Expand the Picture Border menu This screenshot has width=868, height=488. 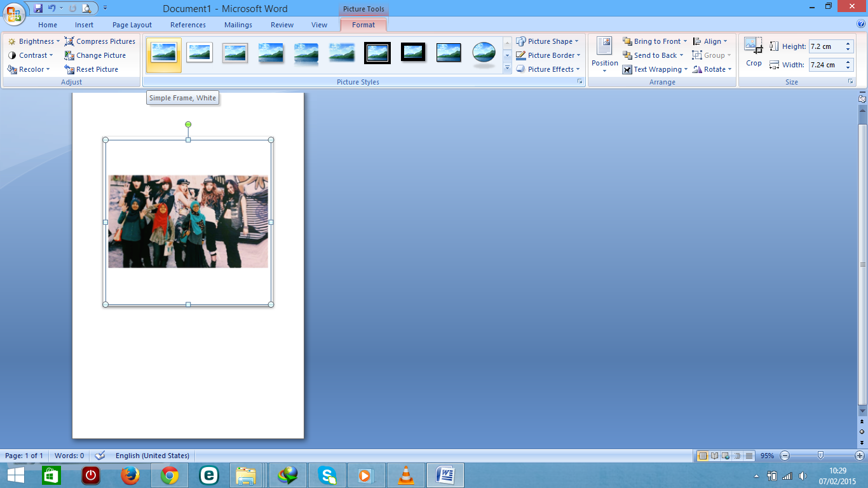(x=548, y=55)
